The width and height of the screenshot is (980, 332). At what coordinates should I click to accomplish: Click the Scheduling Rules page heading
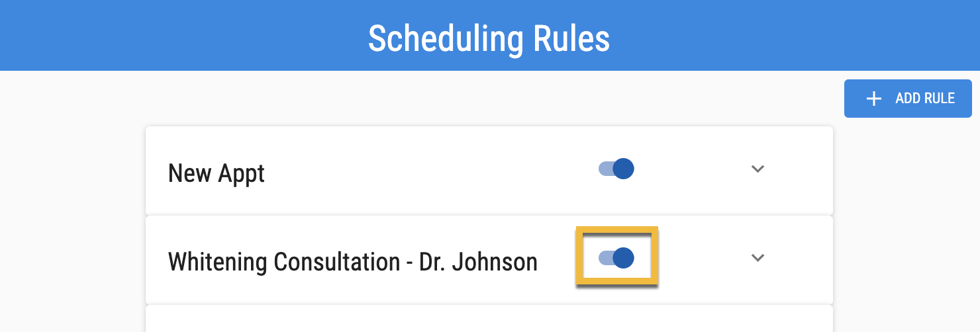pos(489,38)
